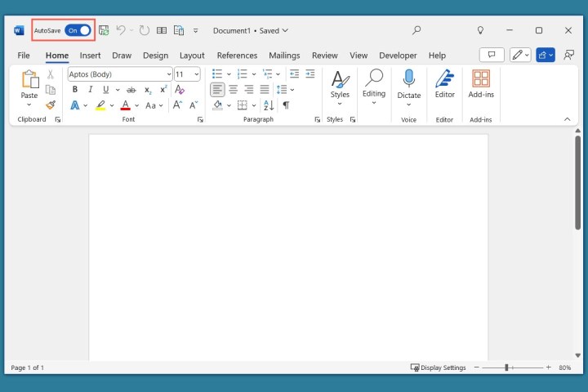Screen dimensions: 588x392
Task: Click the Add-ins icon
Action: [x=481, y=78]
